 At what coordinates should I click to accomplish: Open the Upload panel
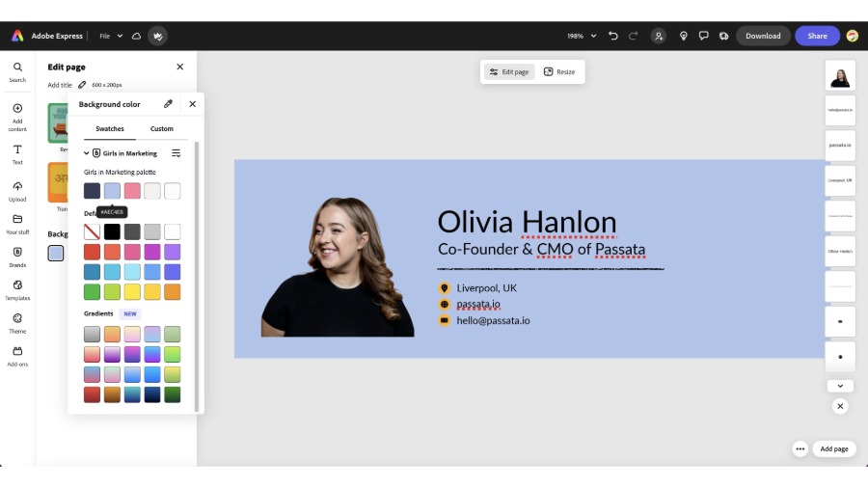tap(17, 191)
